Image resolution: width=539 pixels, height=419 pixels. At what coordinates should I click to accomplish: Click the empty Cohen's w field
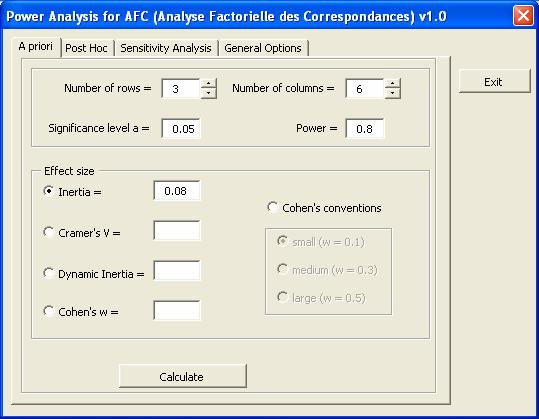click(177, 310)
